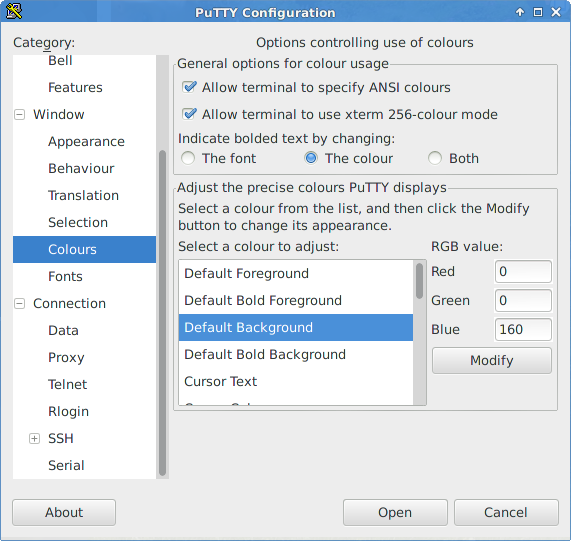Open the Behaviour settings page
The image size is (571, 541).
click(x=81, y=169)
